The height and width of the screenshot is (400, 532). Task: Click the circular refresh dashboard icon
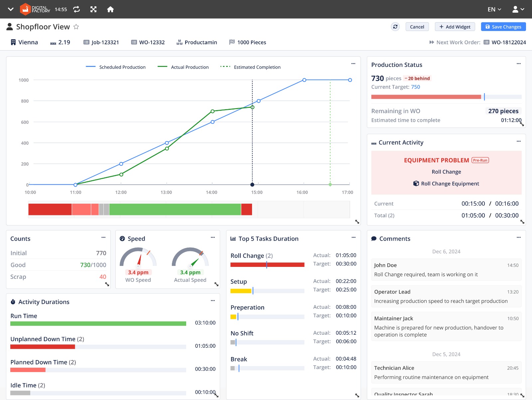click(x=395, y=27)
